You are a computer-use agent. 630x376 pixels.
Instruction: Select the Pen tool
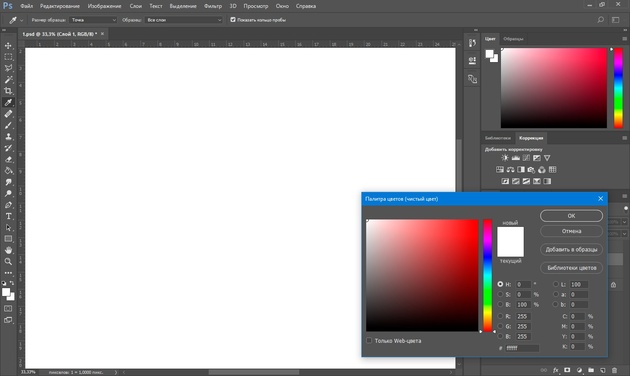tap(8, 205)
